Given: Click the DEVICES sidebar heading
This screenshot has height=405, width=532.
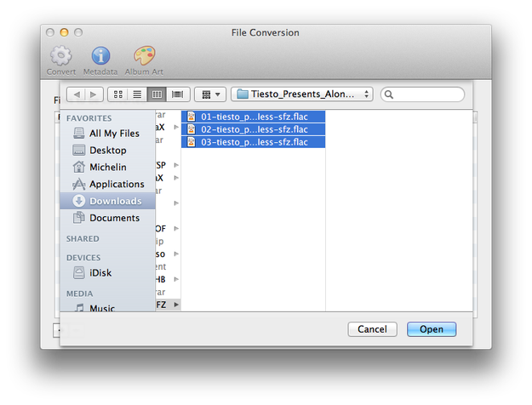Looking at the screenshot, I should tap(83, 258).
